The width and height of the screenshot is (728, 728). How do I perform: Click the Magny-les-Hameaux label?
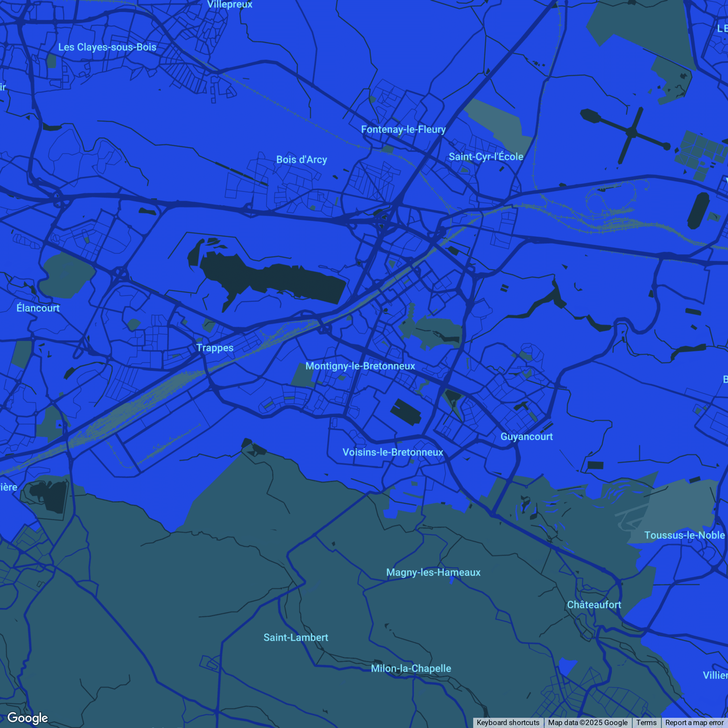(433, 572)
